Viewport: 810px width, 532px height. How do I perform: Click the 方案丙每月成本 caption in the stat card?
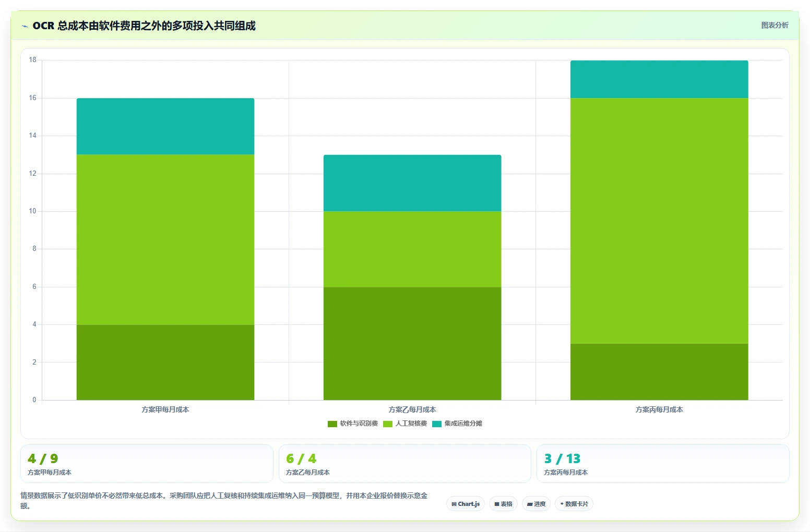[x=566, y=473]
